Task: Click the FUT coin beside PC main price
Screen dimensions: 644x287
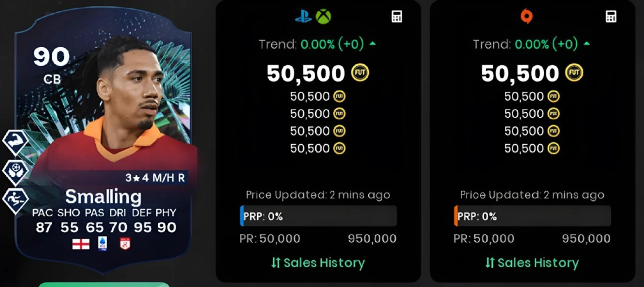Action: pyautogui.click(x=574, y=72)
